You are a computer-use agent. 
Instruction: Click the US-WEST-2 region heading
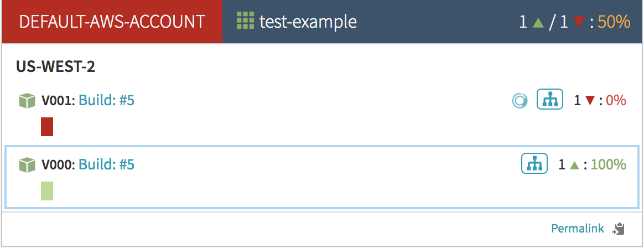tap(56, 67)
